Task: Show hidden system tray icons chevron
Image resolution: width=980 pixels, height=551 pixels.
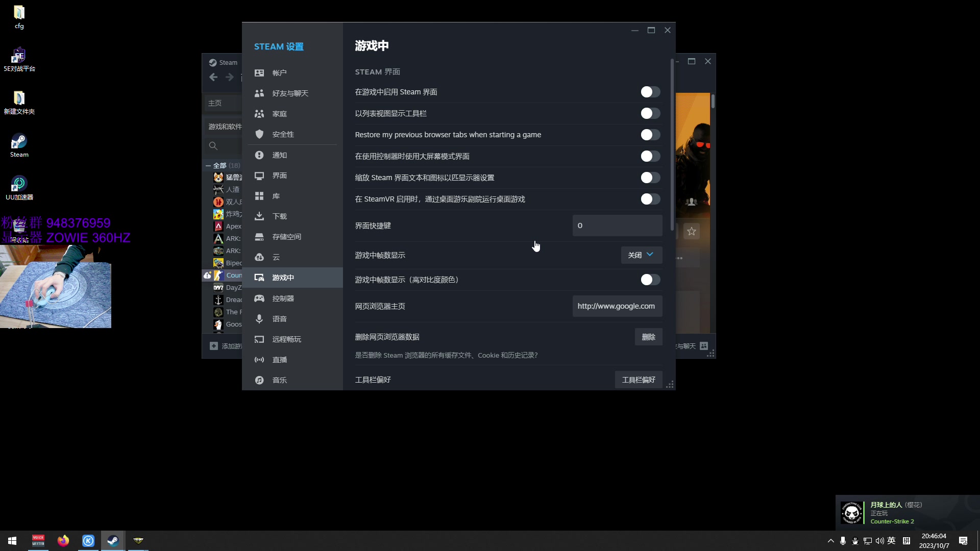Action: (x=830, y=541)
